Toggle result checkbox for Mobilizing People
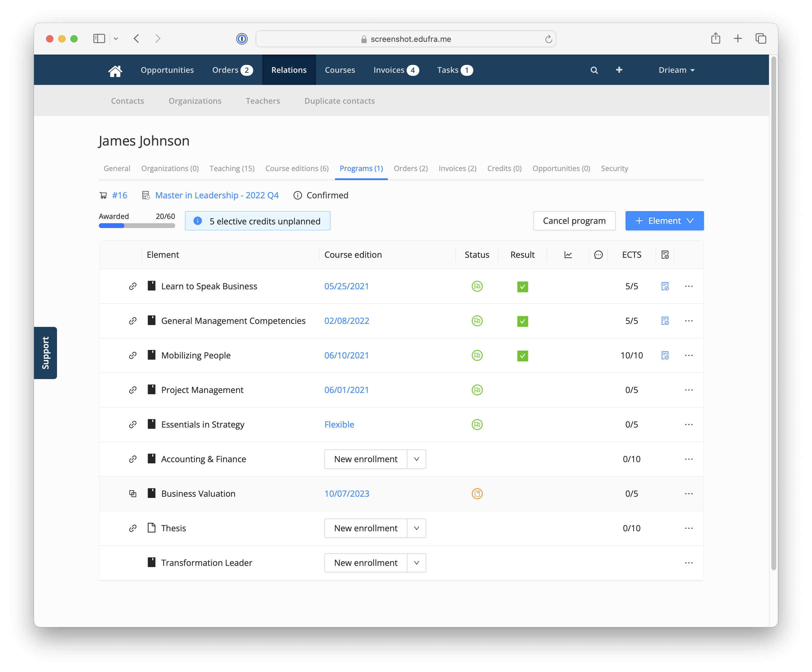The width and height of the screenshot is (812, 672). (x=522, y=356)
